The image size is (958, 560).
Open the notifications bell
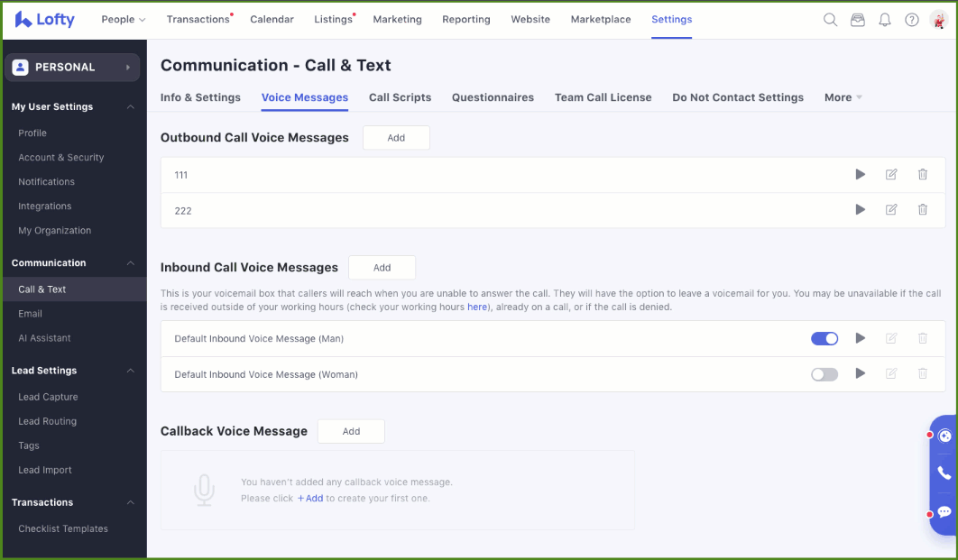click(x=884, y=20)
